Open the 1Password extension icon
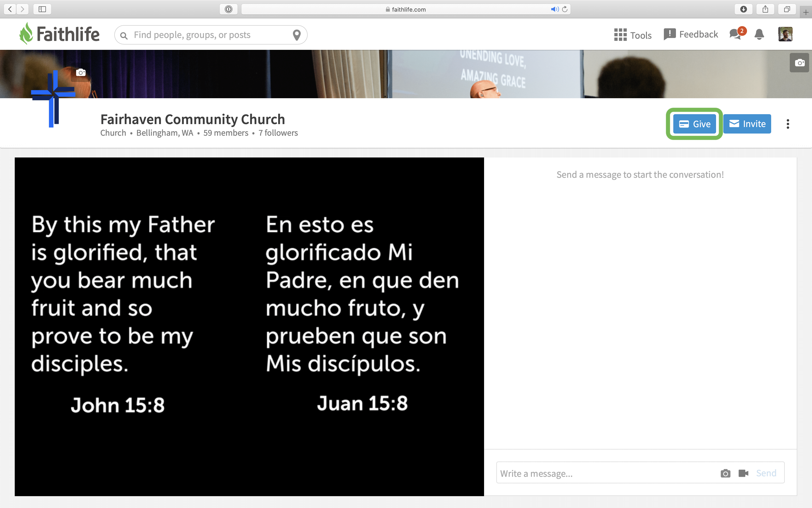Image resolution: width=812 pixels, height=508 pixels. (x=229, y=9)
